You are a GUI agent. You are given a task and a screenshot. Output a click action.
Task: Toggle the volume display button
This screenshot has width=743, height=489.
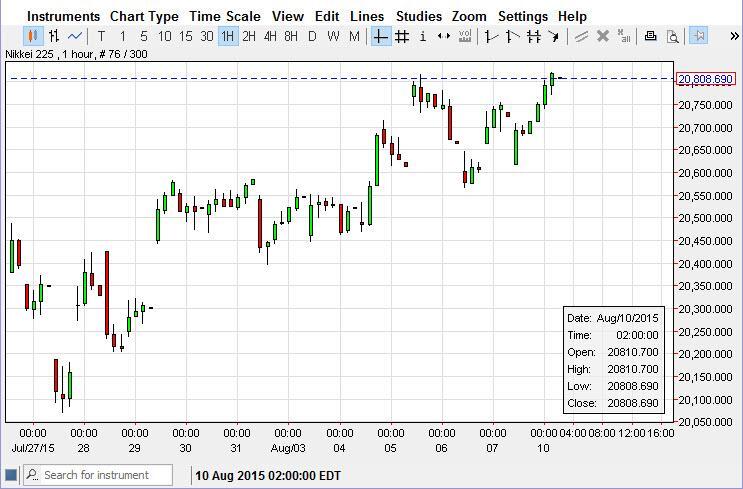(465, 37)
